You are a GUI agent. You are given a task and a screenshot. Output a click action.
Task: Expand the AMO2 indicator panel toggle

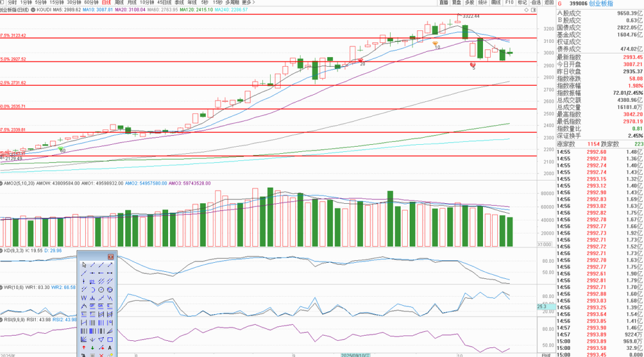(x=1, y=184)
